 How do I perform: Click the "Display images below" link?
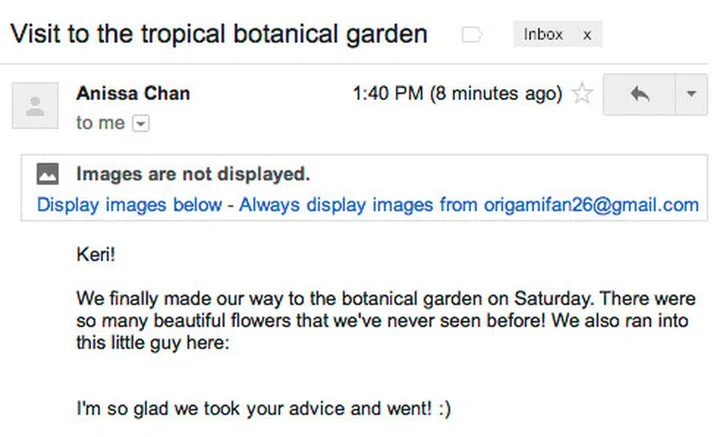pos(129,205)
